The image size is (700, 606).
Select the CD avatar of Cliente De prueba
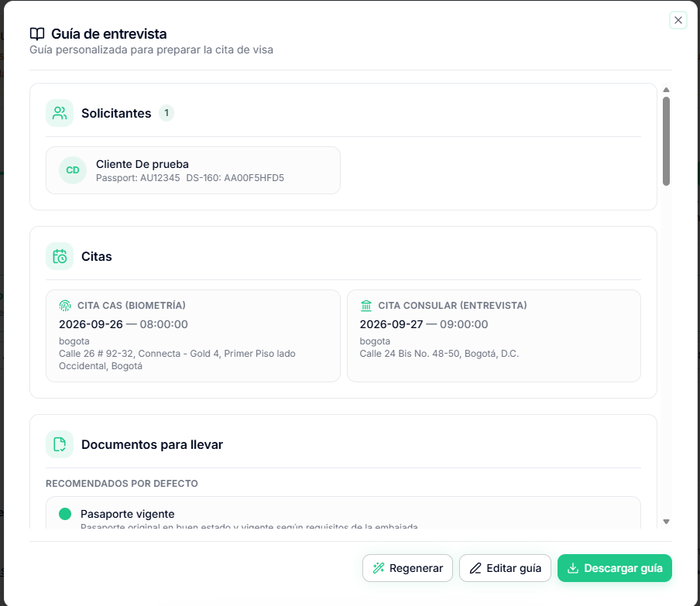[73, 170]
